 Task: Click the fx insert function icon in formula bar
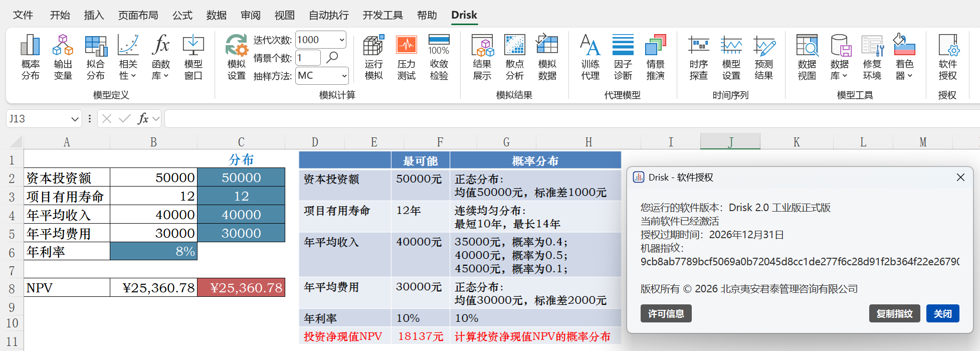[143, 119]
